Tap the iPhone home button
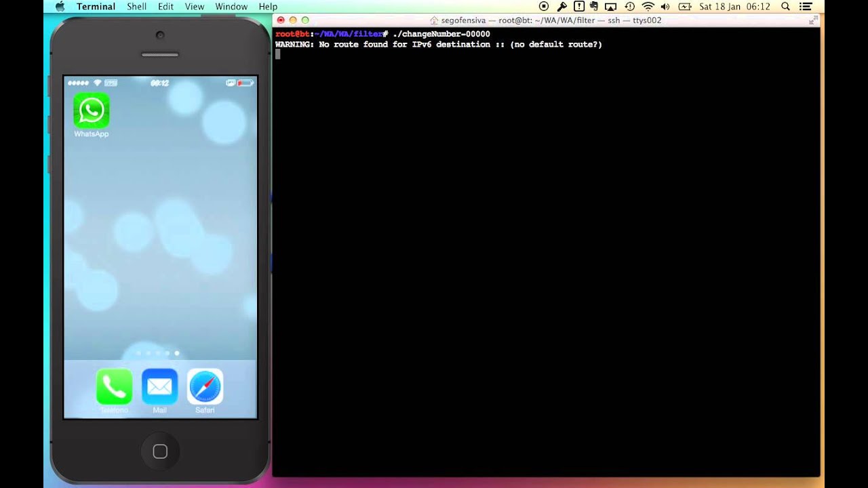 click(x=160, y=451)
